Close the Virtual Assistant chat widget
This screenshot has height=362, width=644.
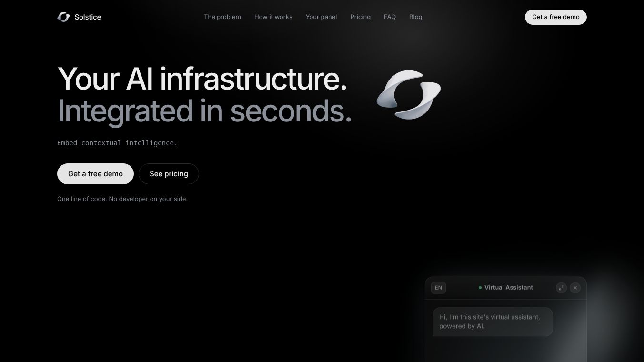(x=575, y=288)
